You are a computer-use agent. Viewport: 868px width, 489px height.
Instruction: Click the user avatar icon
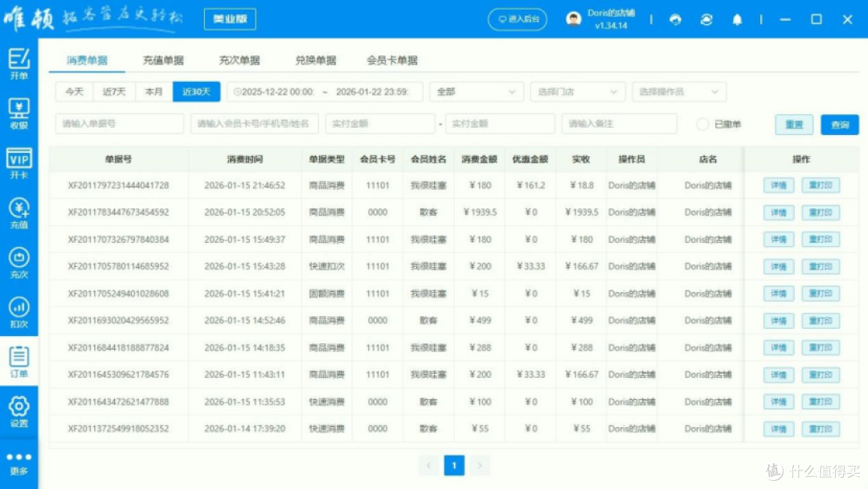click(574, 19)
